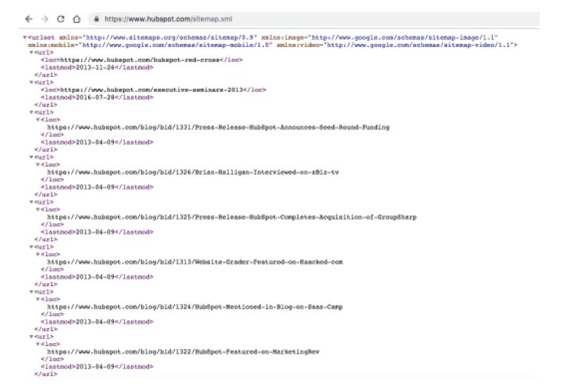
Task: Collapse the loc node above MarketingRev URL
Action: point(38,344)
